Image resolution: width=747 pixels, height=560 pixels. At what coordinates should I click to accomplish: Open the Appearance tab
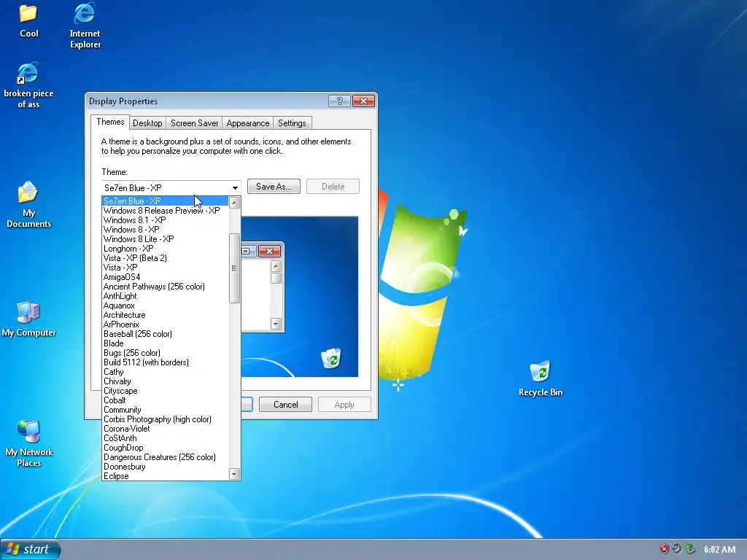click(248, 123)
